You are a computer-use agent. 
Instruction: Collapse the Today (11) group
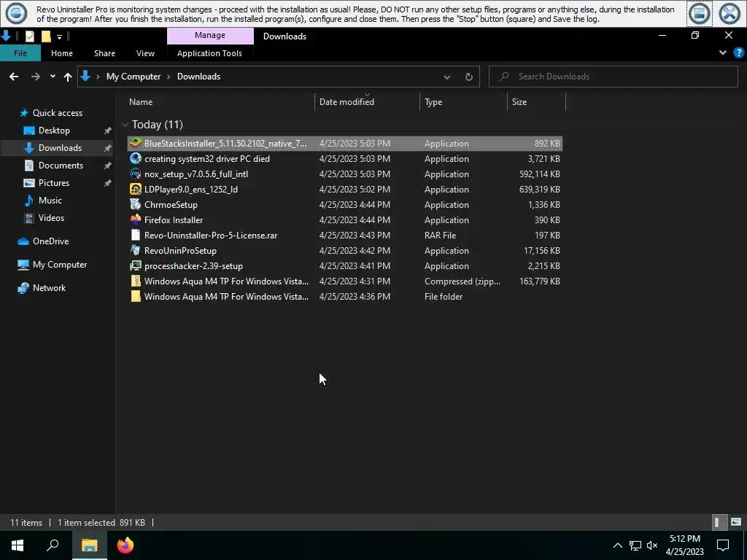click(x=125, y=125)
